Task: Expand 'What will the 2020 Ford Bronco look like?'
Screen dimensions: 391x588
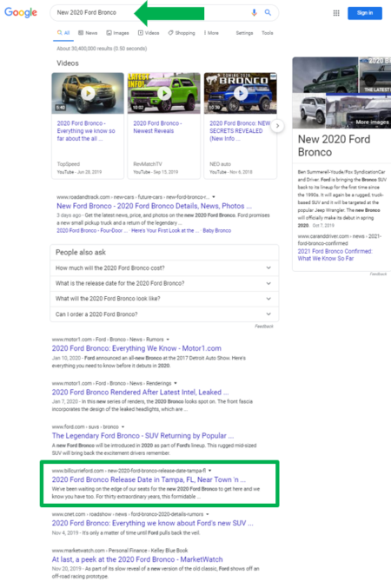Action: click(164, 299)
